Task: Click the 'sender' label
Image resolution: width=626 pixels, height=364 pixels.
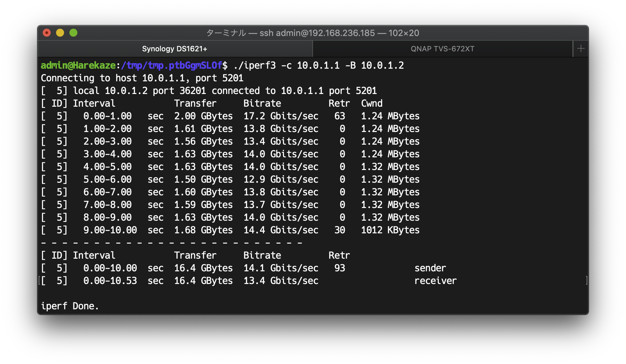Action: coord(430,268)
